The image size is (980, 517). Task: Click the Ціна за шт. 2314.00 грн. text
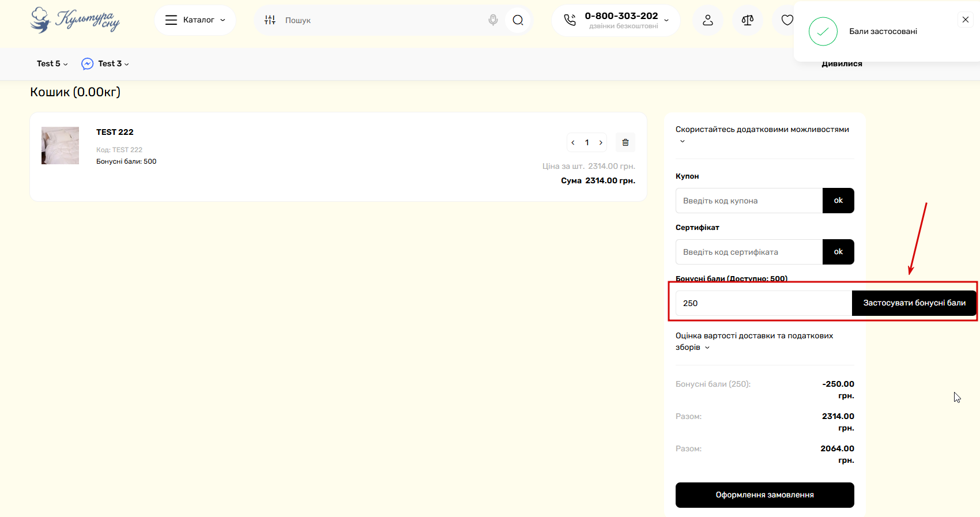tap(589, 166)
